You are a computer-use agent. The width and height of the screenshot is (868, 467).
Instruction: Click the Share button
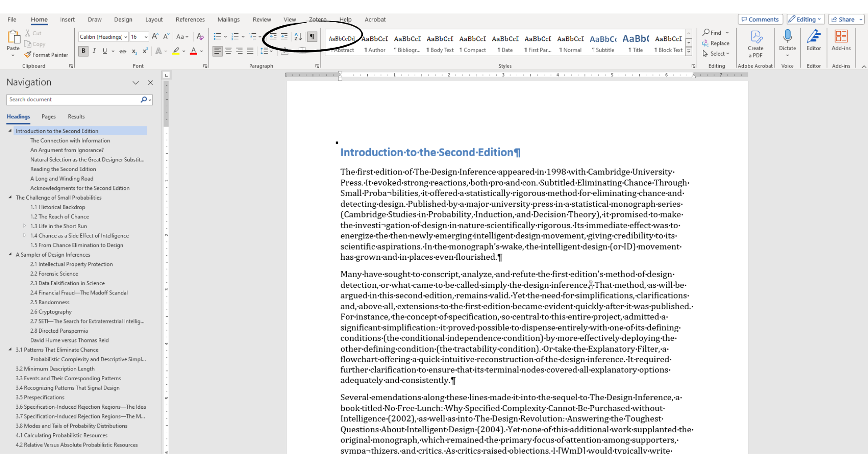point(846,20)
